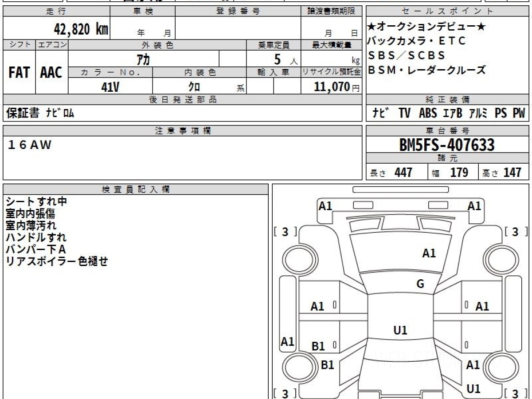
Task: Select the バックカメラ・ETC line
Action: tap(417, 41)
